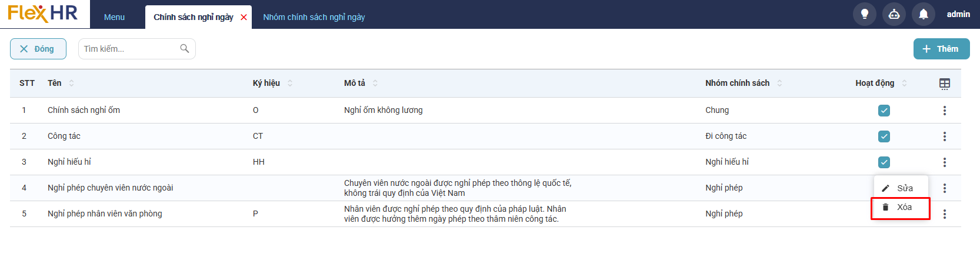Open the robot assistant icon
The height and width of the screenshot is (270, 980).
(894, 14)
